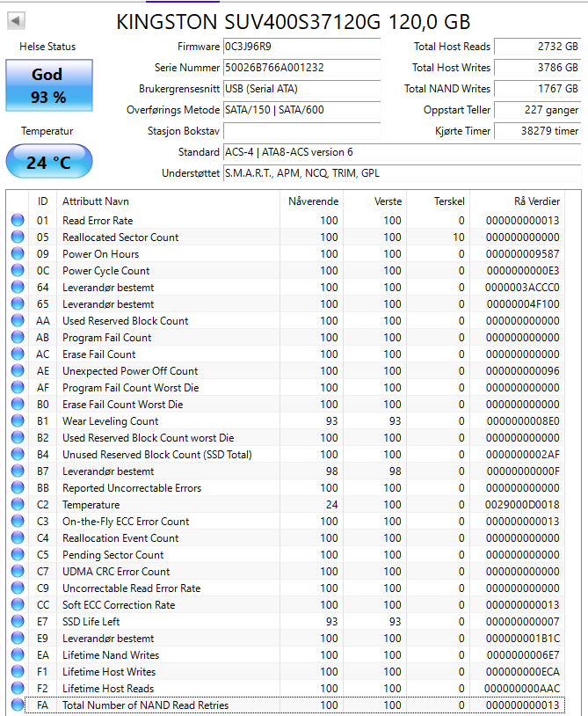Click the status orb for Used Reserved Block Count worst Die
Image resolution: width=588 pixels, height=716 pixels.
tap(18, 437)
